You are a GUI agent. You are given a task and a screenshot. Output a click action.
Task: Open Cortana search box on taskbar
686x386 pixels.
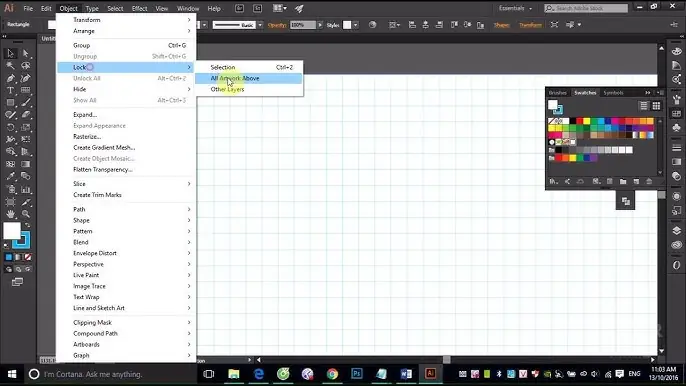pyautogui.click(x=111, y=374)
